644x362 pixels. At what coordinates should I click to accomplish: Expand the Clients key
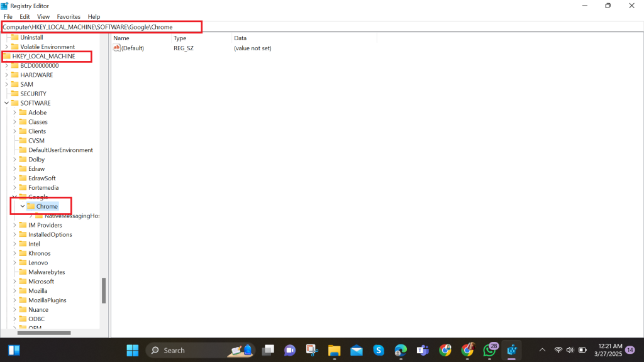[15, 131]
